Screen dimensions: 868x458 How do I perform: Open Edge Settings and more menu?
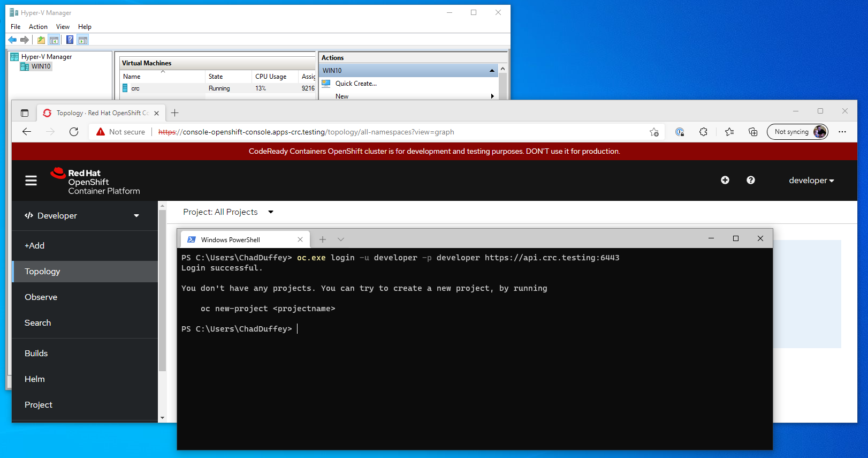click(x=842, y=132)
